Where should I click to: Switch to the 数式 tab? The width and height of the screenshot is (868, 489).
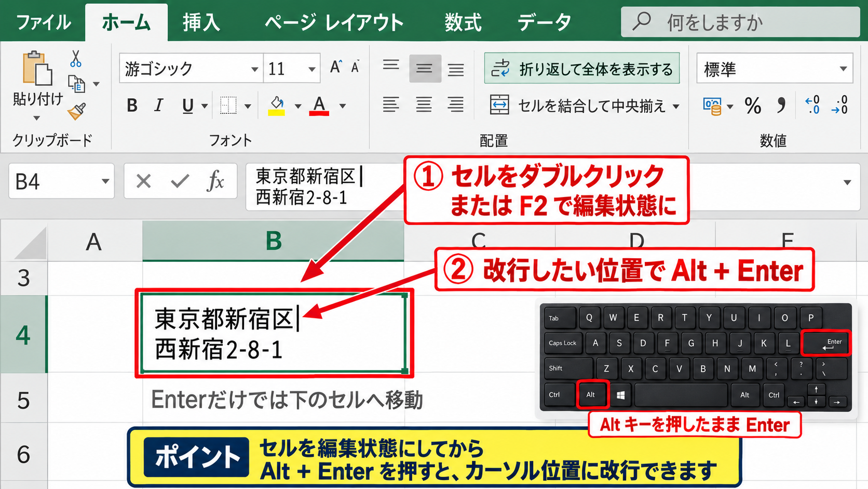(463, 22)
